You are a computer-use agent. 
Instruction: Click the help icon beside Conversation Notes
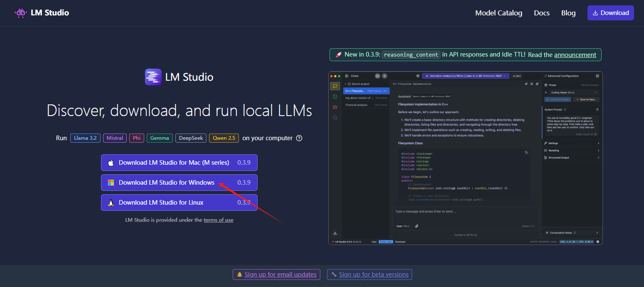(x=575, y=233)
